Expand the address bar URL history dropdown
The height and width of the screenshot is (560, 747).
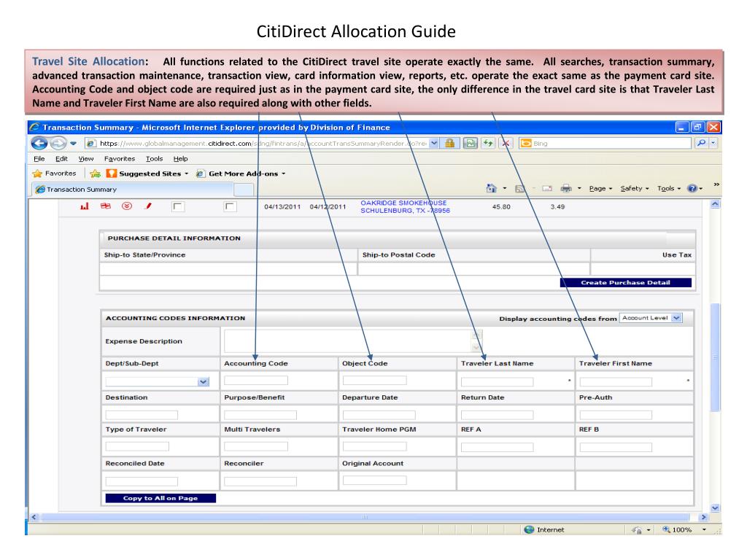[x=434, y=143]
